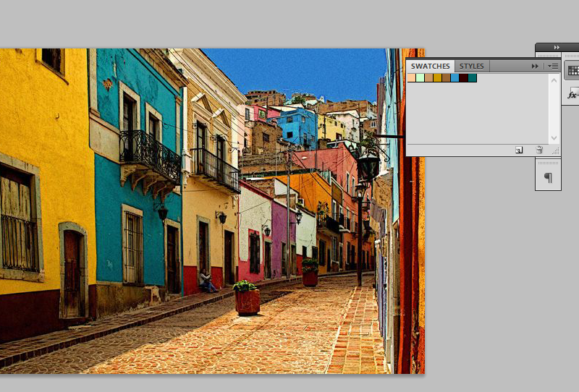Screen dimensions: 579x392
Task: Create new swatch of foreground color
Action: tap(519, 150)
